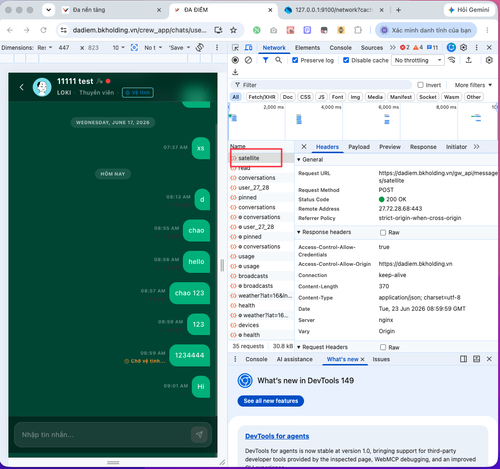
Task: Enable Raw for Request Headers
Action: coord(383,347)
